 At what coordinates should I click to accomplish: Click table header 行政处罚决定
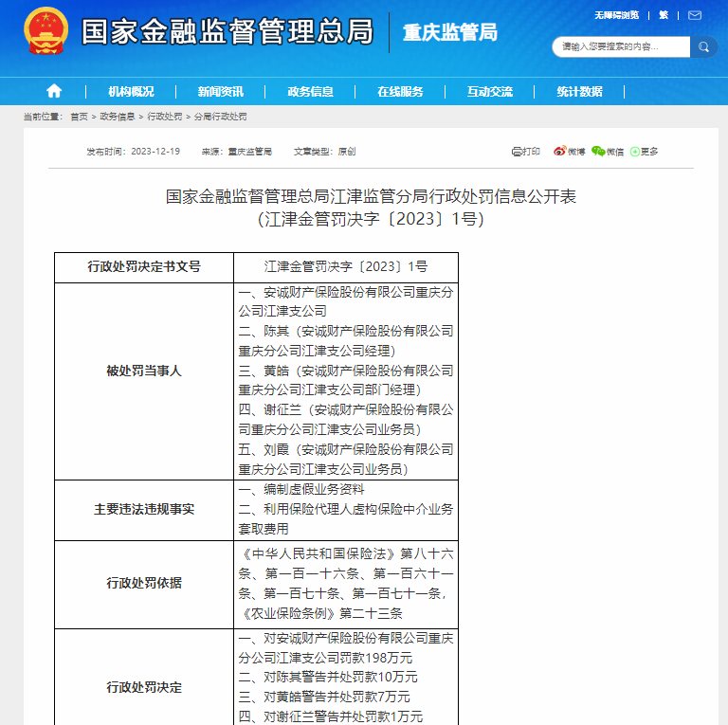pos(144,687)
